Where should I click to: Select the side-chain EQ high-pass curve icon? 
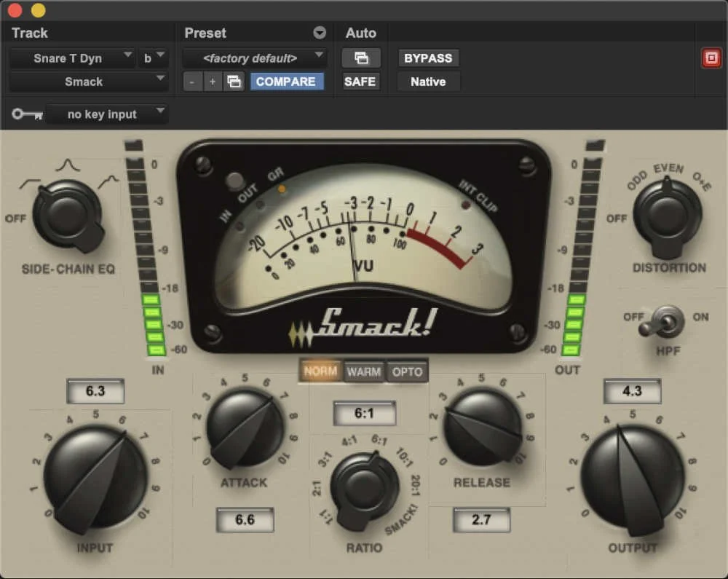(x=29, y=184)
